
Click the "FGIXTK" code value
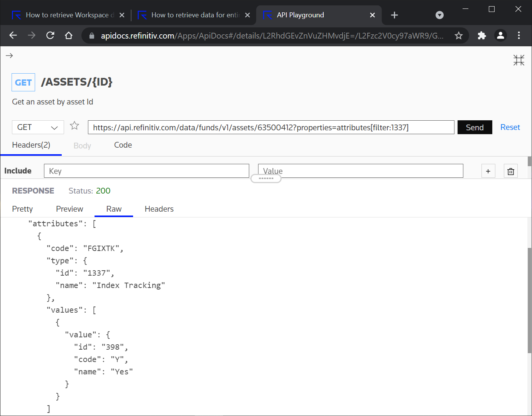tap(101, 248)
